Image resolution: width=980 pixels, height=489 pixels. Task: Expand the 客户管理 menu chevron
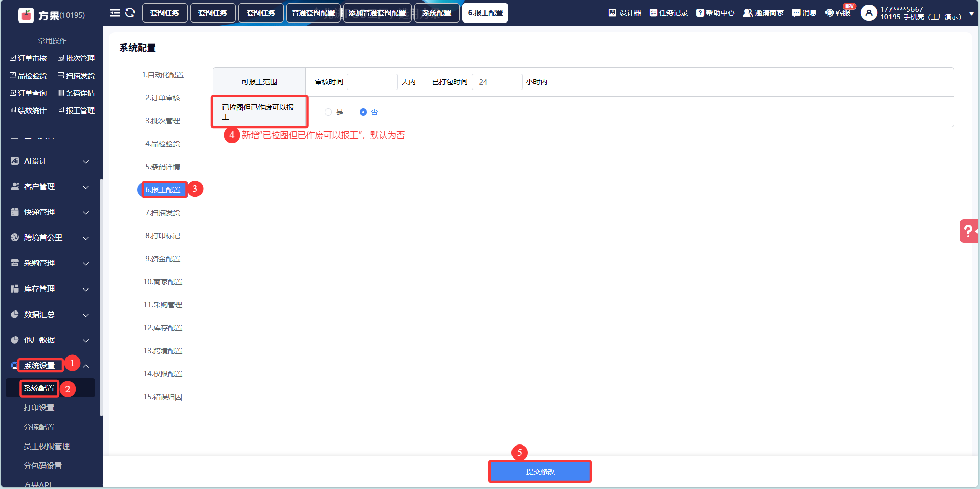click(86, 187)
